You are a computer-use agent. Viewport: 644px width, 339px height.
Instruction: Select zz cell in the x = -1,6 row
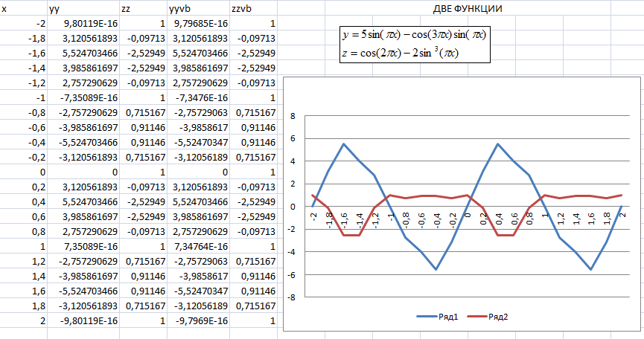144,53
